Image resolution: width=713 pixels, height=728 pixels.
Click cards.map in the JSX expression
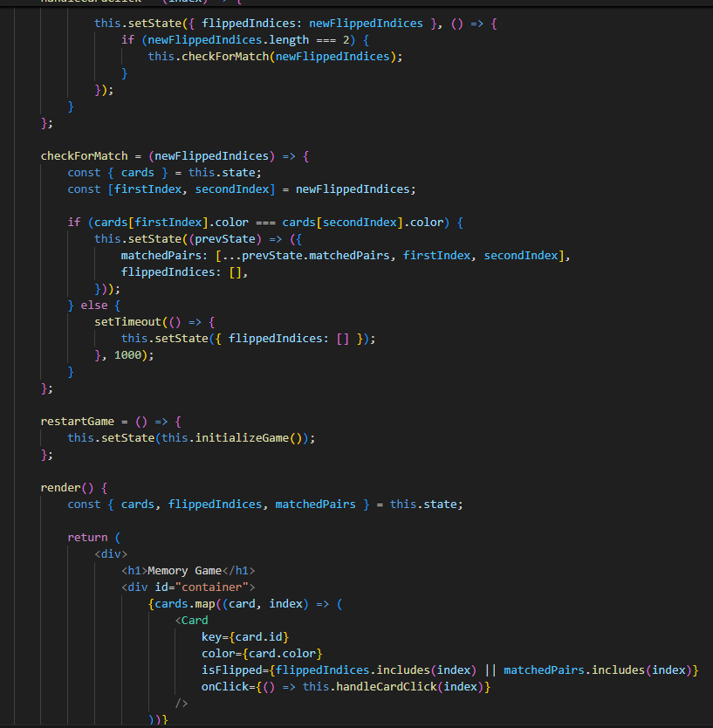point(185,604)
